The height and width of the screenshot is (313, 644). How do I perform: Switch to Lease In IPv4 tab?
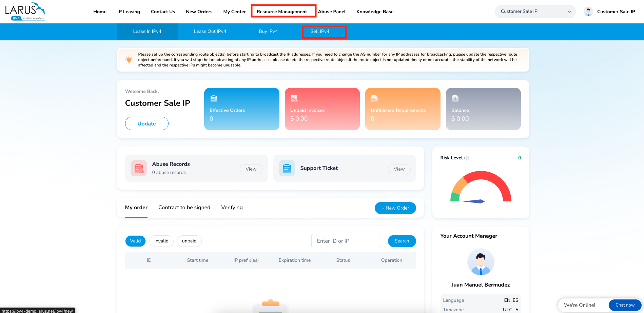(147, 32)
